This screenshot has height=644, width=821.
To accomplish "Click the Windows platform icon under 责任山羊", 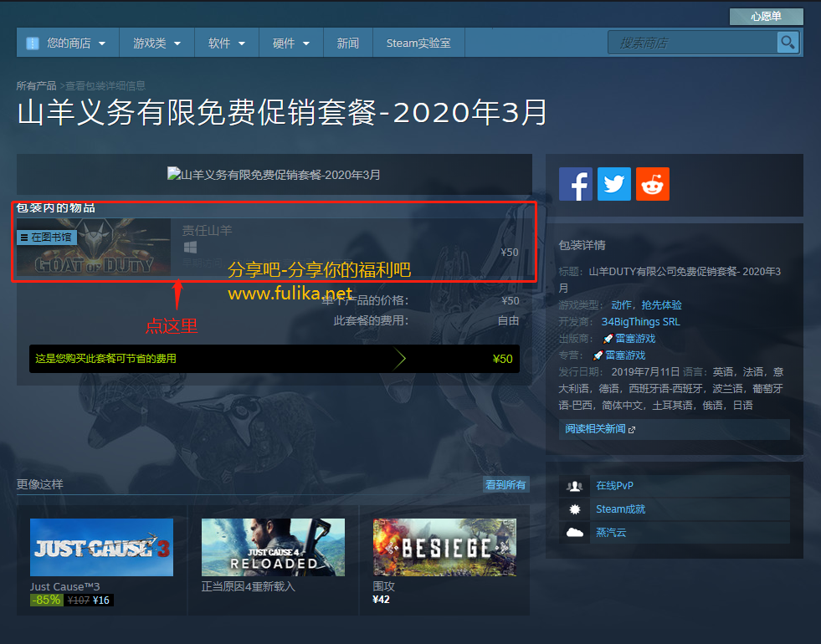I will [x=190, y=247].
